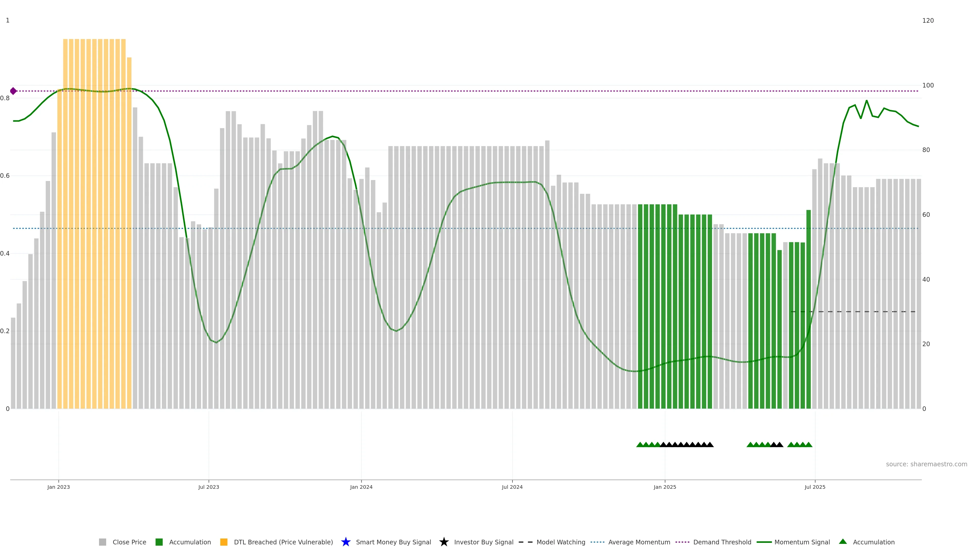
Task: Click the Model Watching dashed line icon
Action: pyautogui.click(x=525, y=542)
